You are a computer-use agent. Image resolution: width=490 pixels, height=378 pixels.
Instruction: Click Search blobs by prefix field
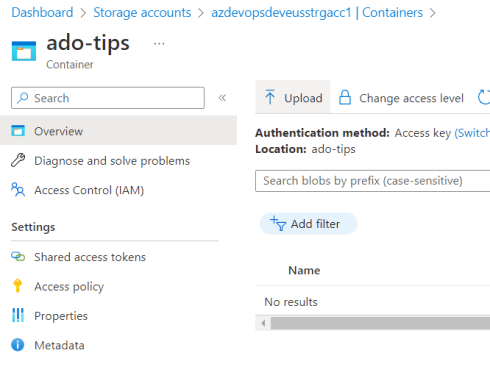373,181
